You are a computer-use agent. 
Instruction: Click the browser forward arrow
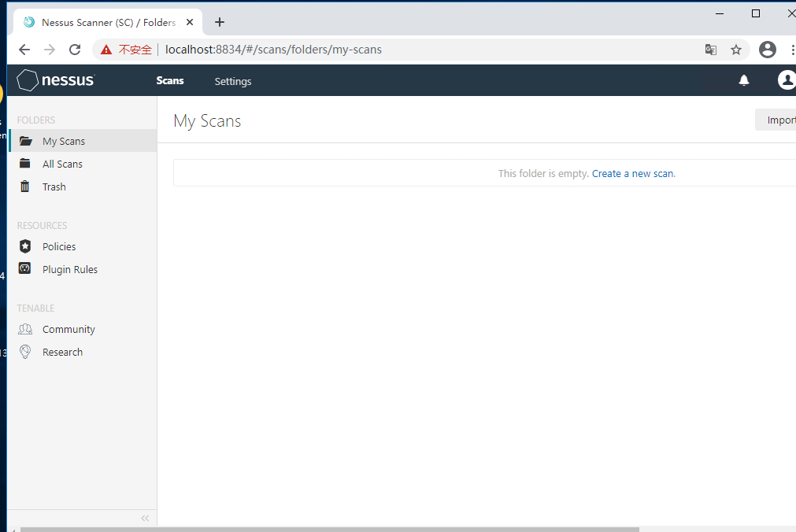coord(50,50)
